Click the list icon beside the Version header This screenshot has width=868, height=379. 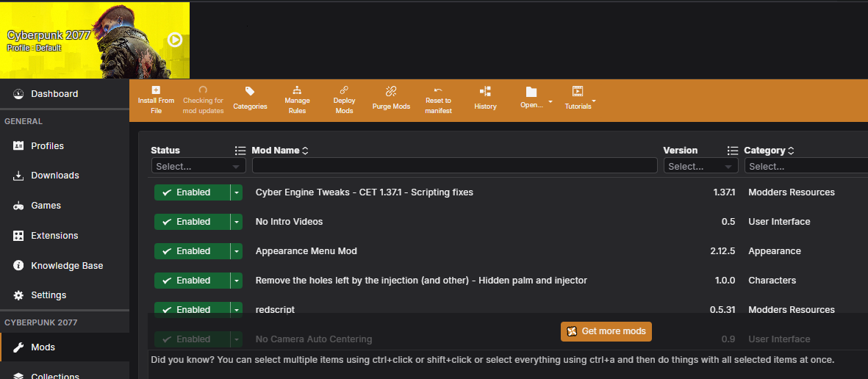(x=732, y=151)
